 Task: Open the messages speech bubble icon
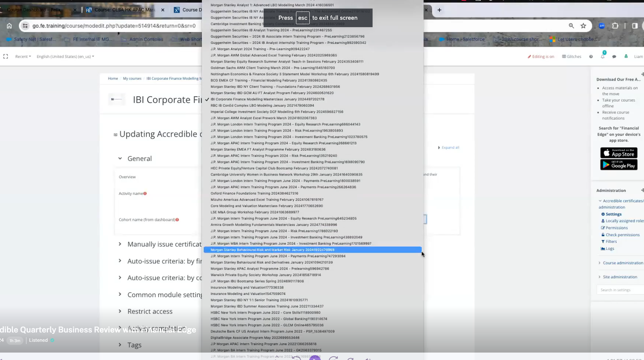point(614,57)
